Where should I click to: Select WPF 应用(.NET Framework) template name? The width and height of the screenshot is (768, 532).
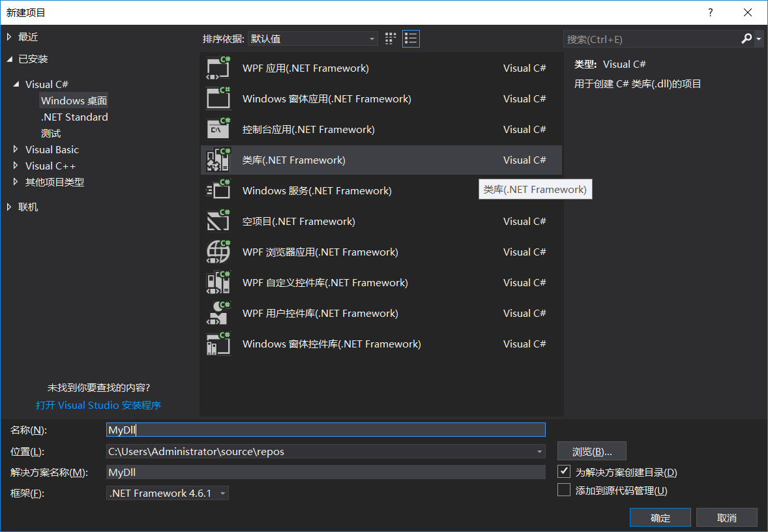pyautogui.click(x=306, y=68)
